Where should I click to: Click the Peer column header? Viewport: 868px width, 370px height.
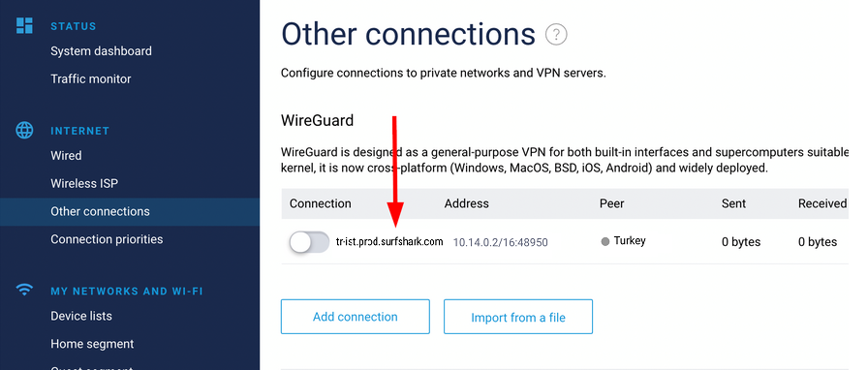(x=611, y=203)
